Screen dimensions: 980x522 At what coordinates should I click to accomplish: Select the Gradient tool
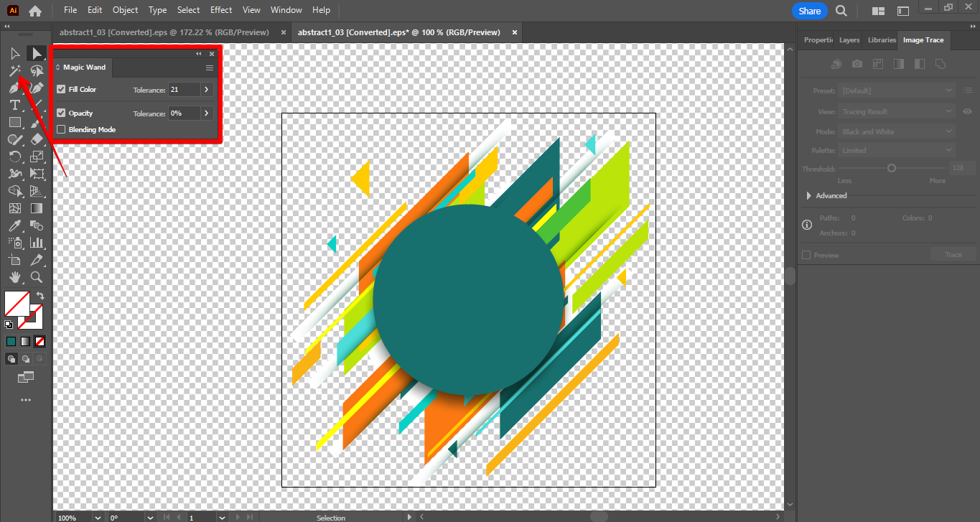pos(36,208)
